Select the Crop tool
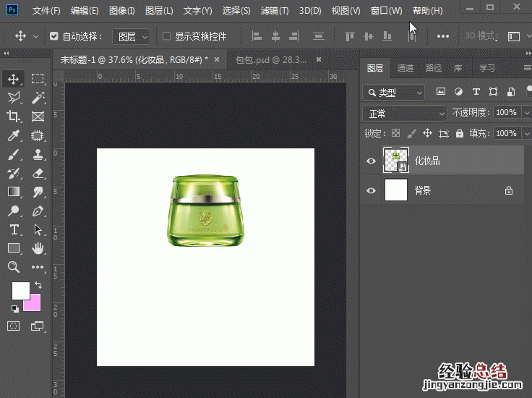The width and height of the screenshot is (532, 398). pos(14,117)
